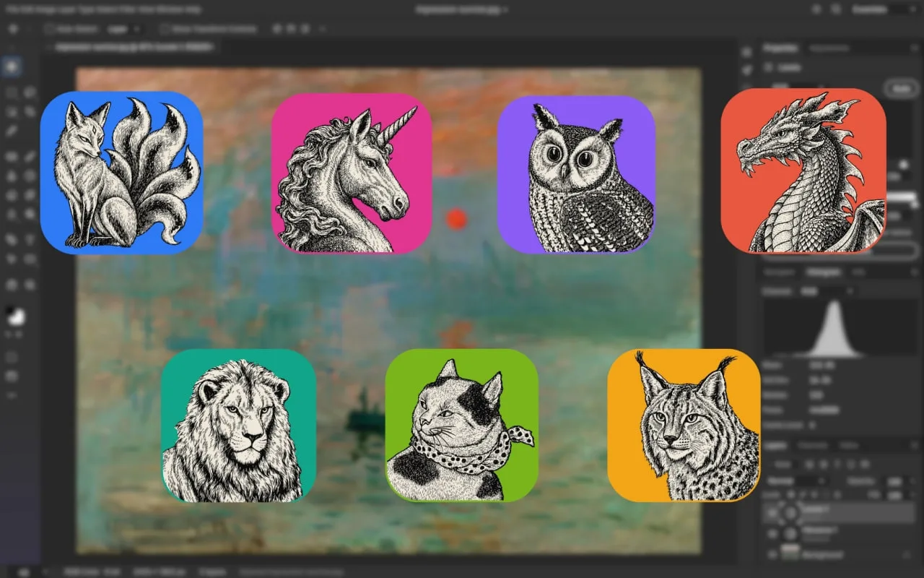Select the unicorn icon on pink background
This screenshot has height=578, width=924.
tap(352, 173)
